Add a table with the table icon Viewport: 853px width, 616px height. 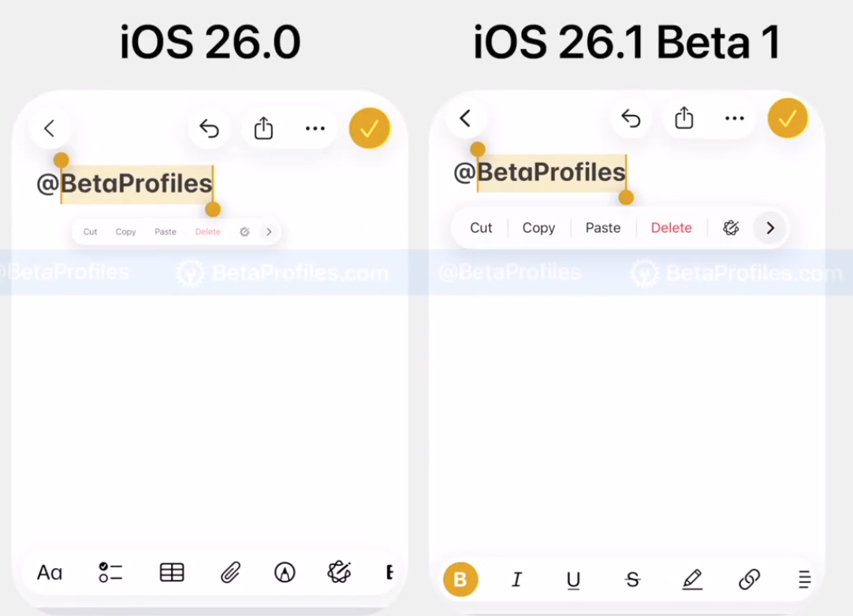(172, 573)
